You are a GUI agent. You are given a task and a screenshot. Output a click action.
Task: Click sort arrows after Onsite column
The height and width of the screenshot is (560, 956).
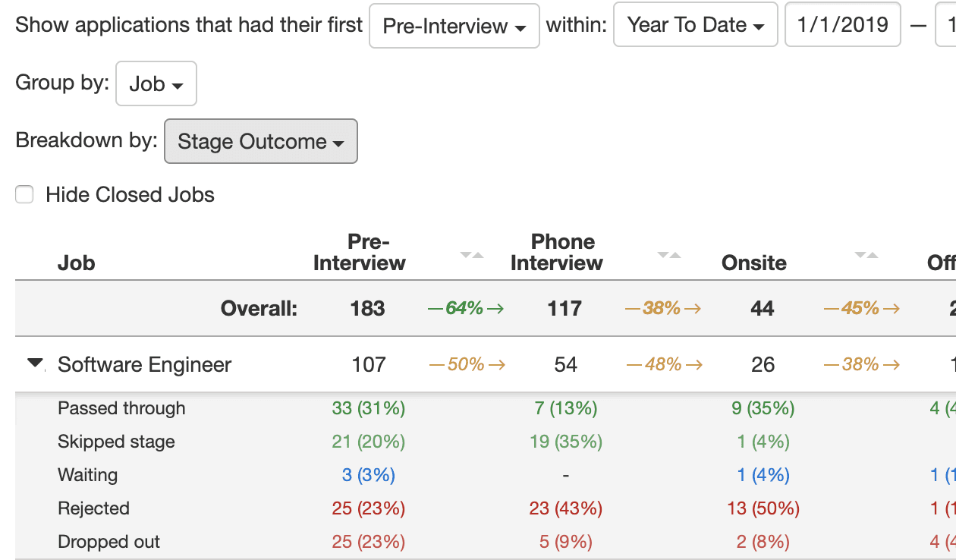[866, 255]
